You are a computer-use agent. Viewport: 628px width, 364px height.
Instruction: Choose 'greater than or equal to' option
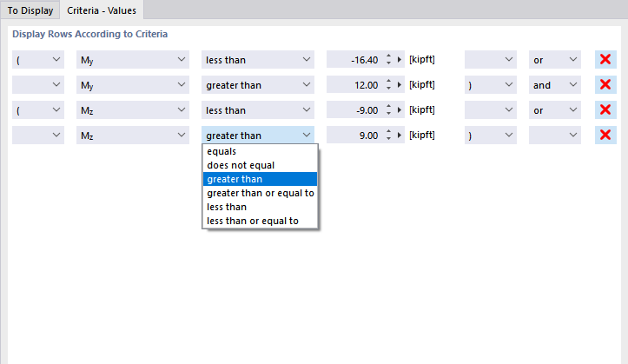click(x=261, y=193)
